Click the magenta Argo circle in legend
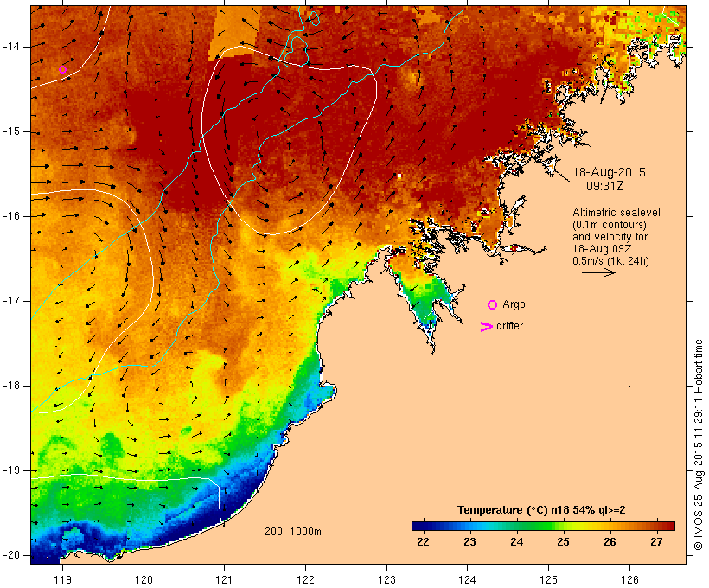The image size is (709, 588). tap(493, 305)
